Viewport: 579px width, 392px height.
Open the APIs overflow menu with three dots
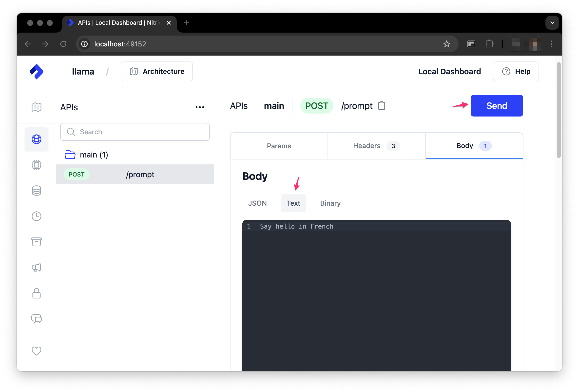click(200, 107)
